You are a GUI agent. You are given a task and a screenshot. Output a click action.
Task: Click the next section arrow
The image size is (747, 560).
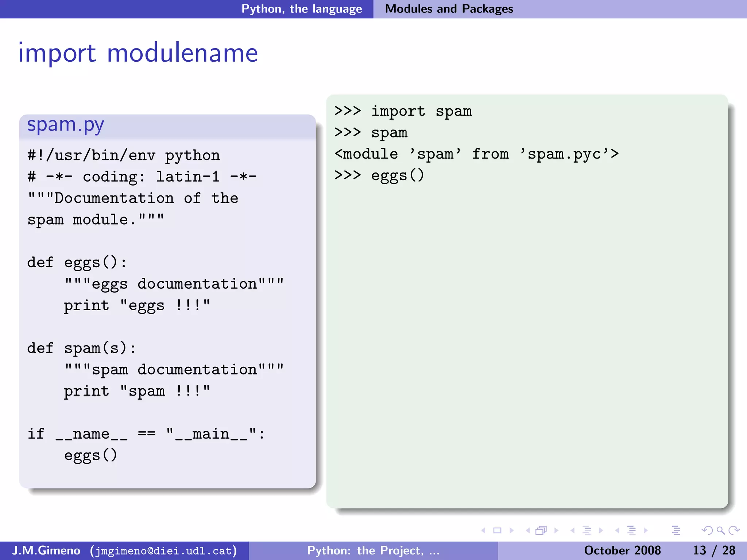pos(646,530)
